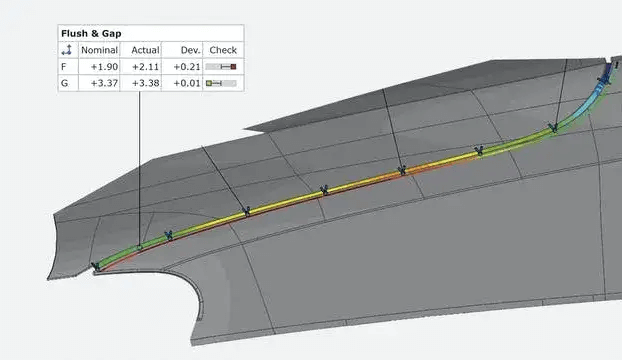Click the Flush deviation value +0.21
The height and width of the screenshot is (361, 623).
point(187,67)
